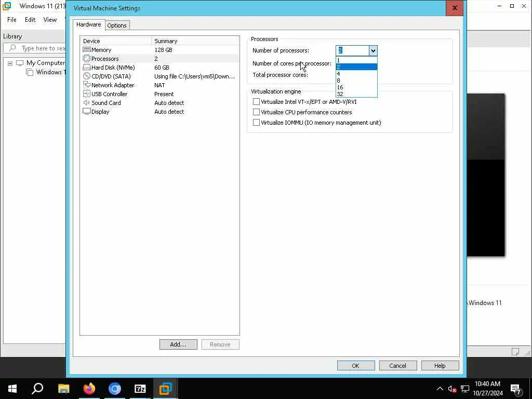Open Windows Start menu
The image size is (532, 399).
pos(12,389)
